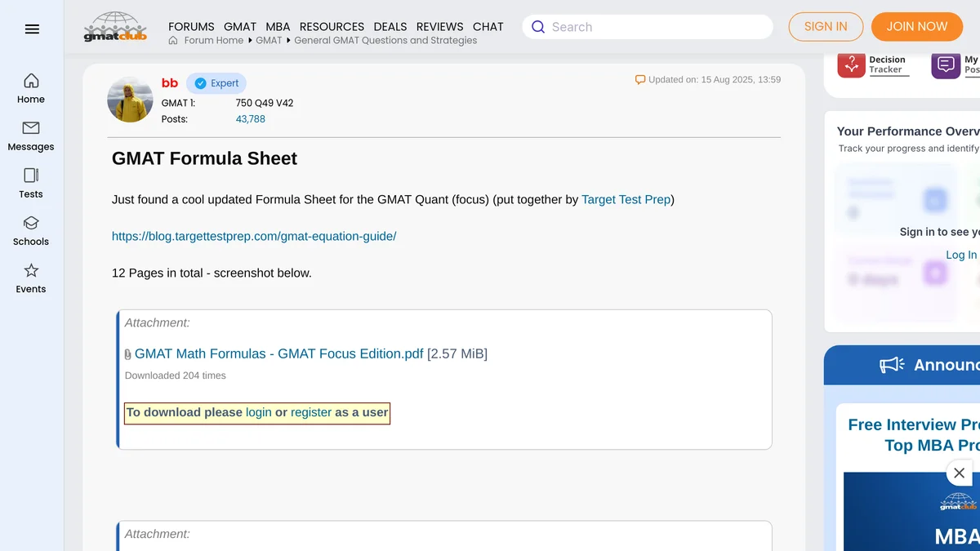Click the Announcements megaphone icon
Image resolution: width=980 pixels, height=551 pixels.
pos(892,365)
